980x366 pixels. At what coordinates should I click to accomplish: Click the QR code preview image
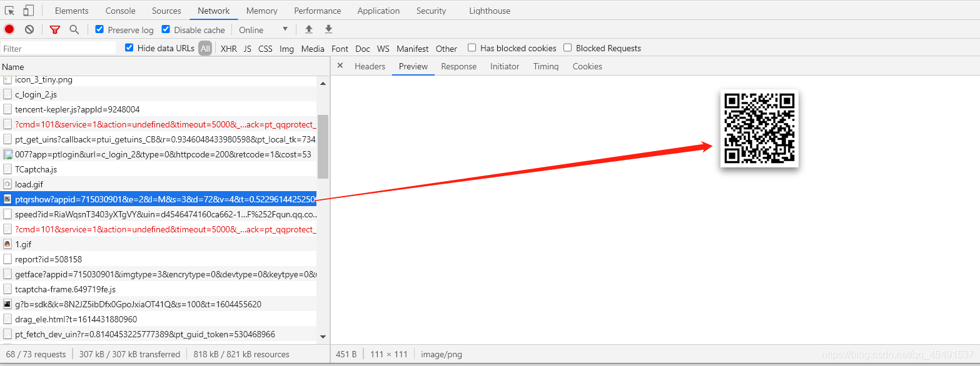pyautogui.click(x=759, y=128)
